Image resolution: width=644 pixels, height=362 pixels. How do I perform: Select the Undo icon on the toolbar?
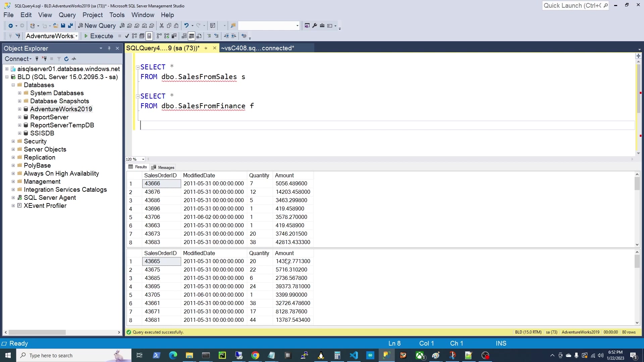pyautogui.click(x=187, y=25)
